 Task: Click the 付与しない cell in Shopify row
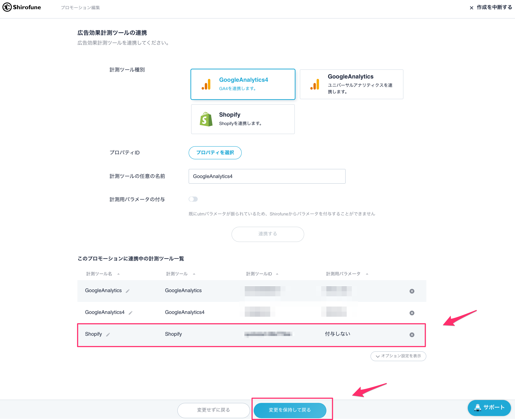337,334
